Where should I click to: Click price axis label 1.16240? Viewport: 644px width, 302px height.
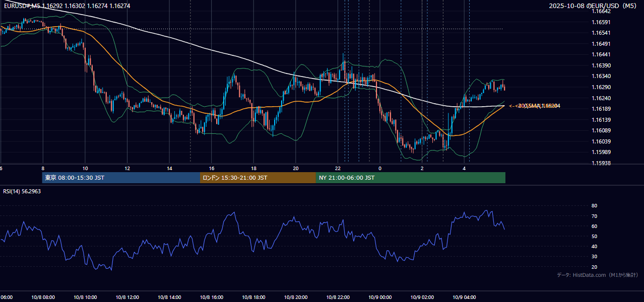pyautogui.click(x=601, y=98)
